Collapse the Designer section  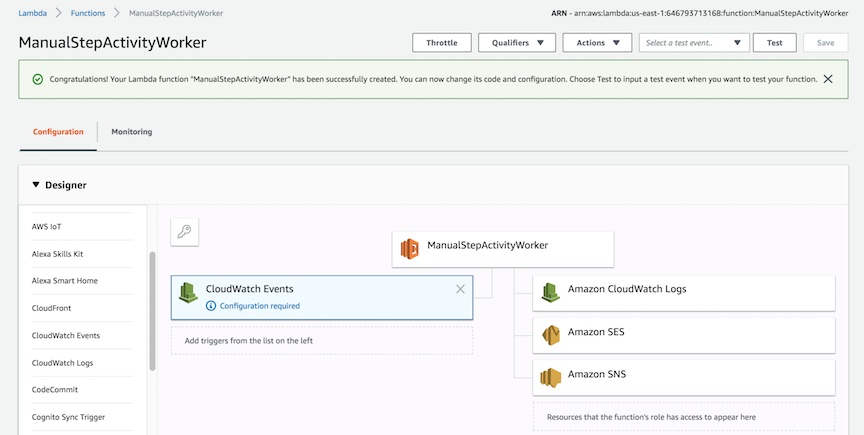click(36, 185)
